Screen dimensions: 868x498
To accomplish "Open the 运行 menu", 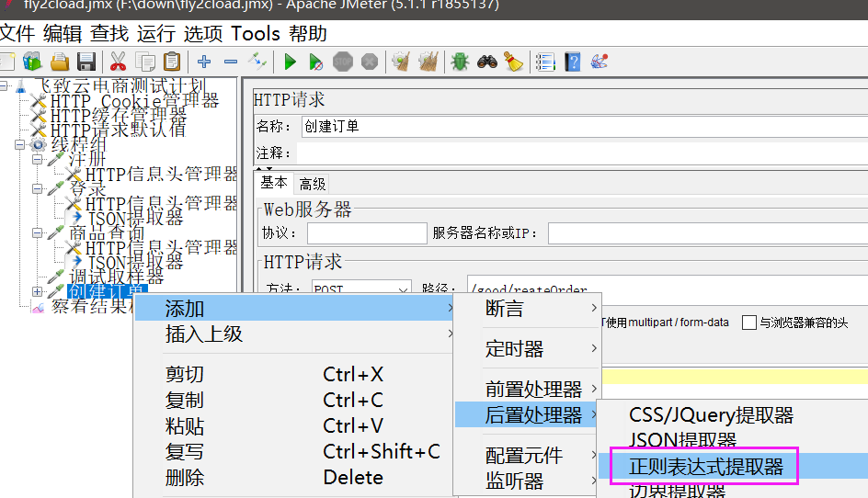I will point(156,34).
